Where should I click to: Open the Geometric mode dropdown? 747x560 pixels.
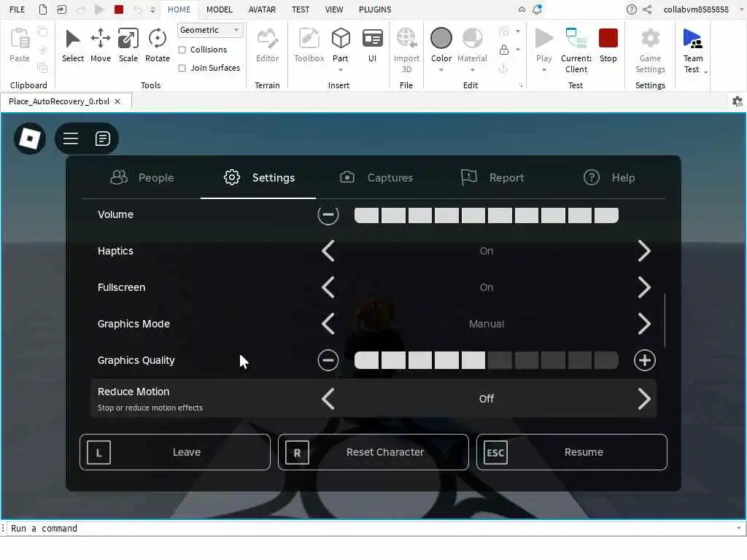210,30
